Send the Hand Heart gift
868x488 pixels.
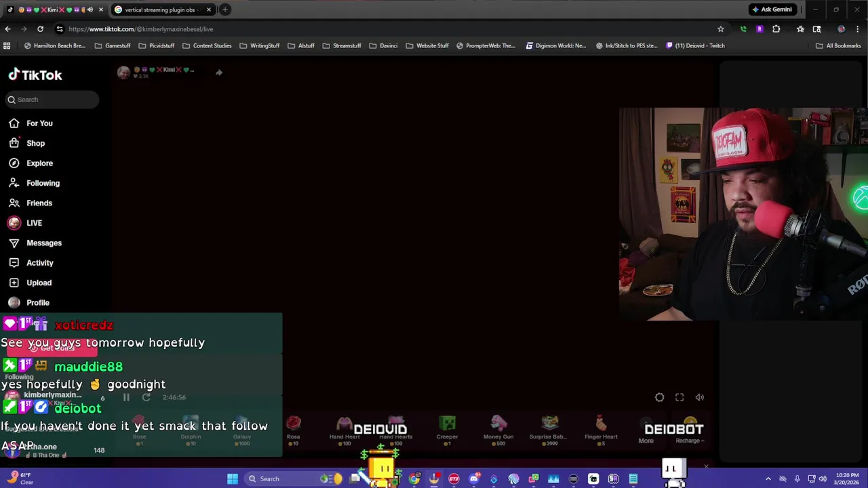(344, 431)
